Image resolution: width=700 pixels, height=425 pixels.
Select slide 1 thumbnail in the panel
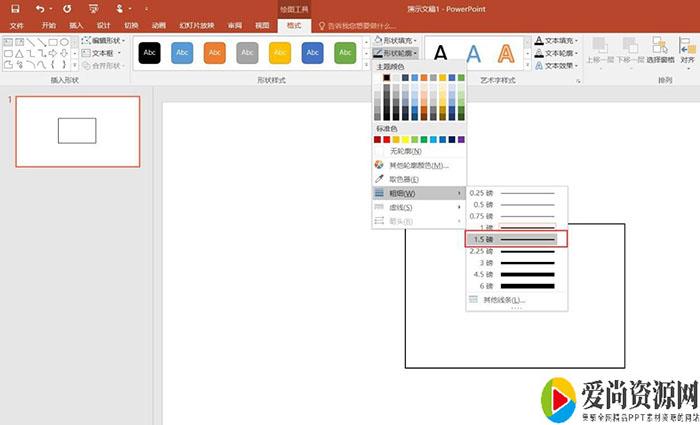tap(77, 131)
